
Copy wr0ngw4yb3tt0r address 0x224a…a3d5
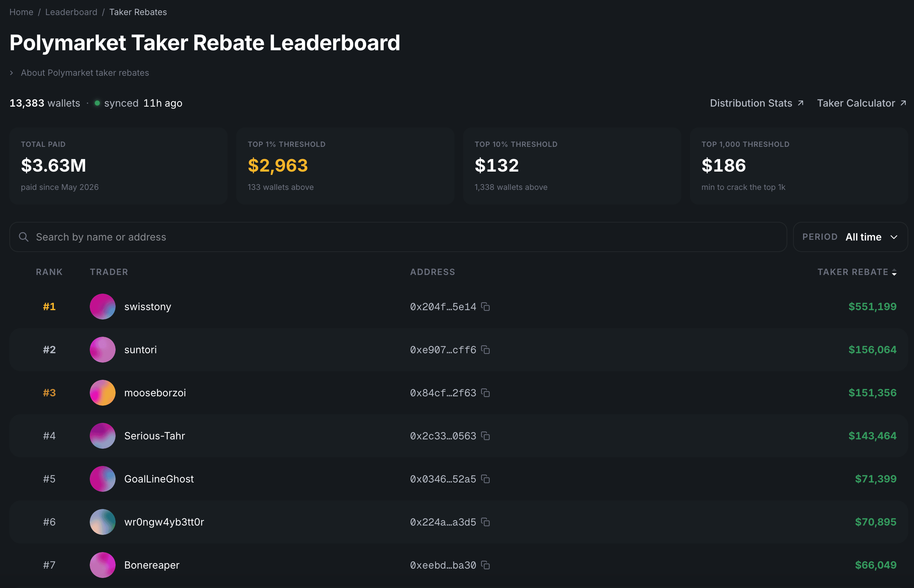(x=485, y=522)
